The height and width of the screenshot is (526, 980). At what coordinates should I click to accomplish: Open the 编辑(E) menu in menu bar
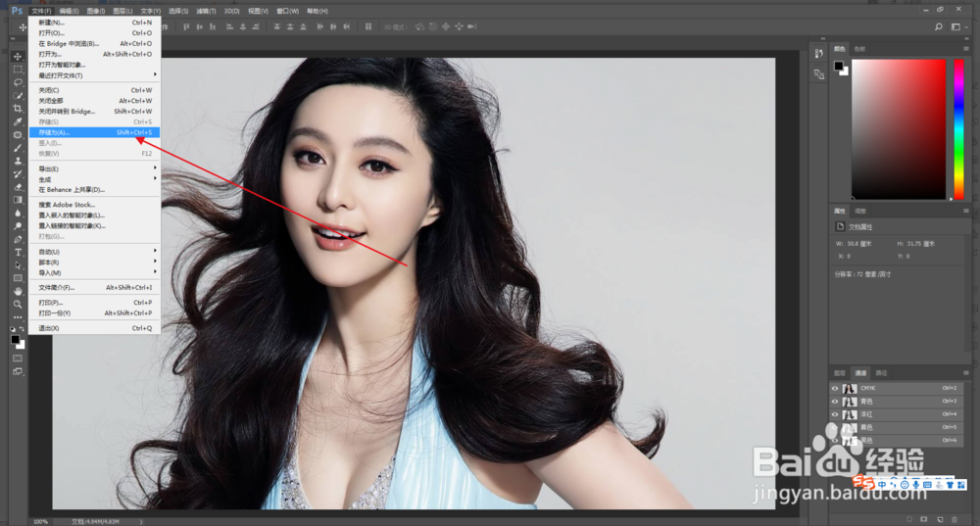click(69, 11)
